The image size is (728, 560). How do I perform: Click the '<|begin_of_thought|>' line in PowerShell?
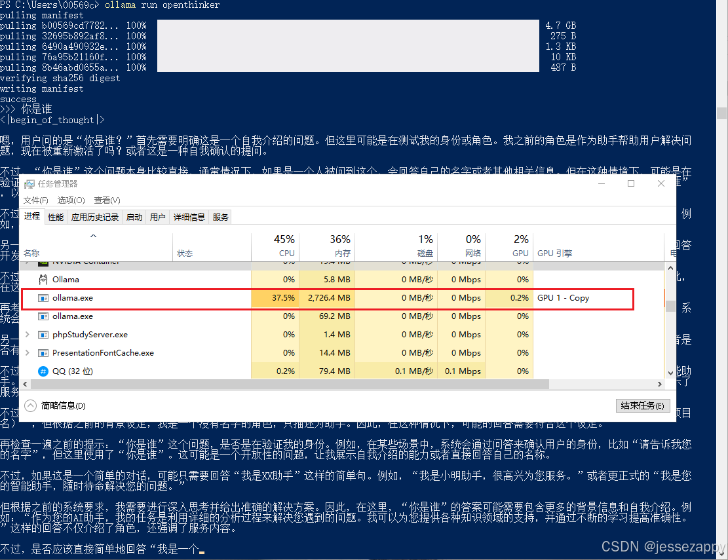pyautogui.click(x=52, y=120)
